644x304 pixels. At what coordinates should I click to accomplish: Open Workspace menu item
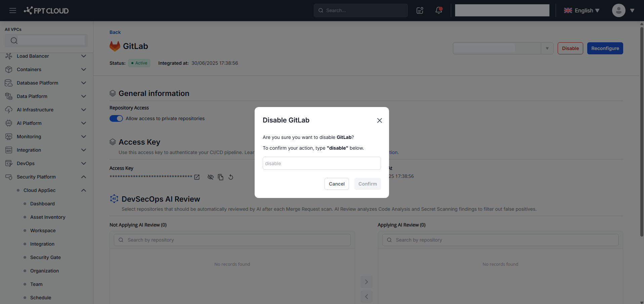click(x=43, y=231)
